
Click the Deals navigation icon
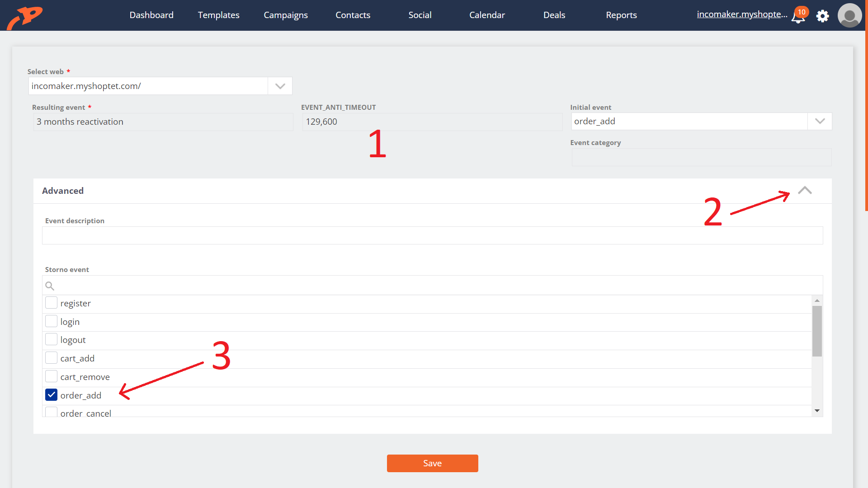click(x=554, y=15)
